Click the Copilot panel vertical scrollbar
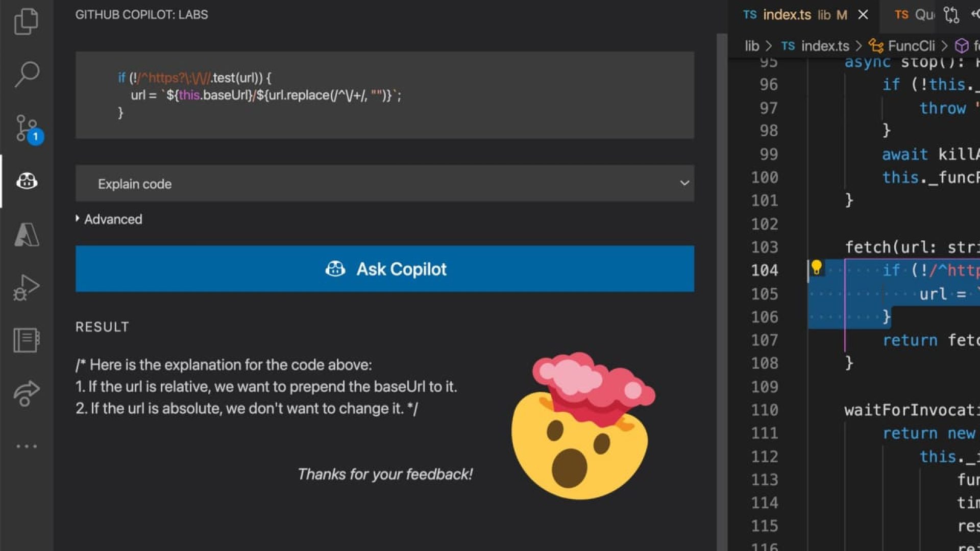980x551 pixels. 722,291
